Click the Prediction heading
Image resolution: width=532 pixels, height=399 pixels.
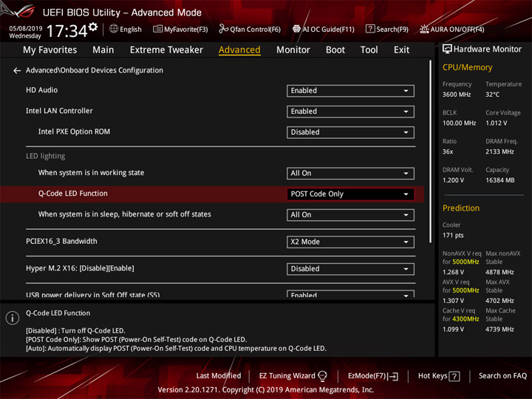pos(461,208)
